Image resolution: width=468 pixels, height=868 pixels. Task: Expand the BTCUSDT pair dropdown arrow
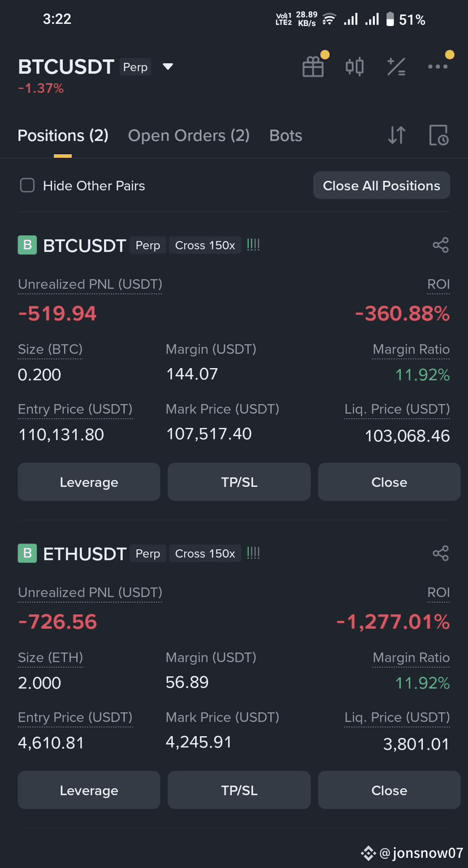(x=168, y=67)
